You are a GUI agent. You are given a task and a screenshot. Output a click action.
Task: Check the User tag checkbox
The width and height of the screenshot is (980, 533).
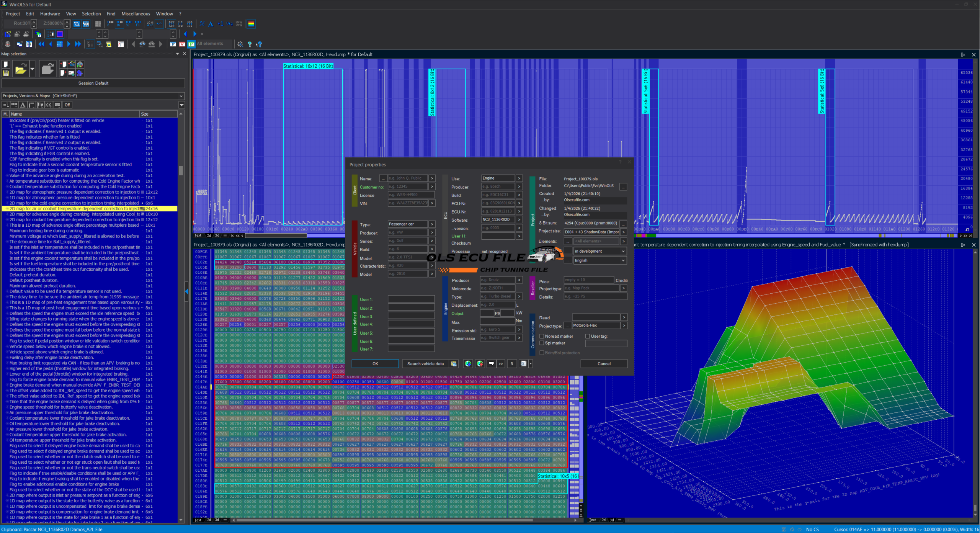pos(588,336)
